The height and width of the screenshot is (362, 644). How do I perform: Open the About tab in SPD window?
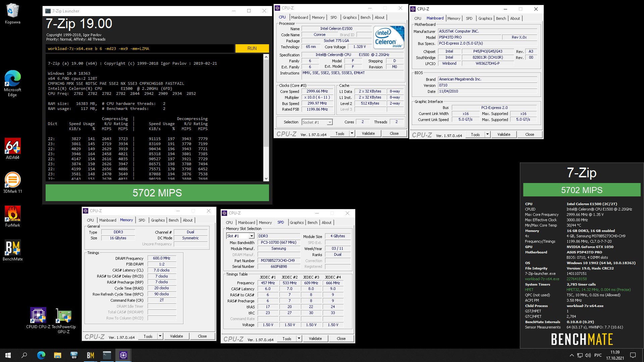(x=326, y=223)
